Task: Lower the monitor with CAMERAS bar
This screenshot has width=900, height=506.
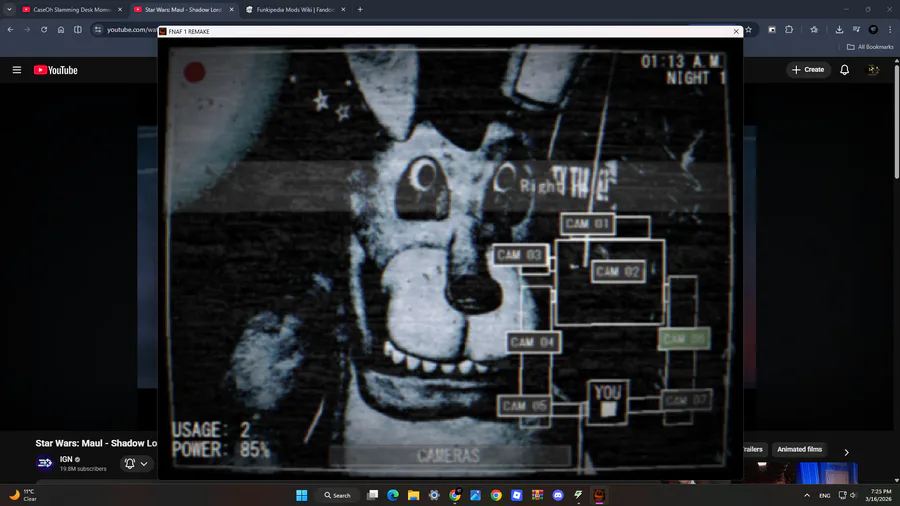Action: click(450, 456)
